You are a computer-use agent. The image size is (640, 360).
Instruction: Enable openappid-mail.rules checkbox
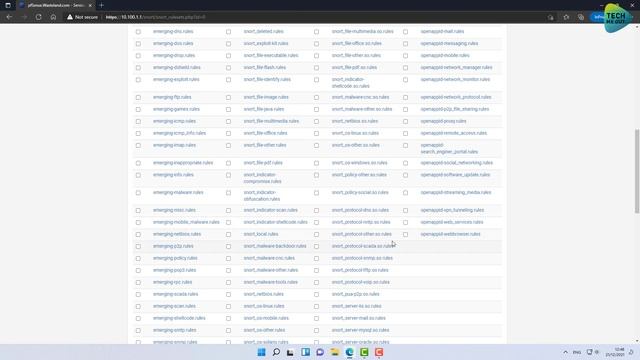click(x=405, y=31)
